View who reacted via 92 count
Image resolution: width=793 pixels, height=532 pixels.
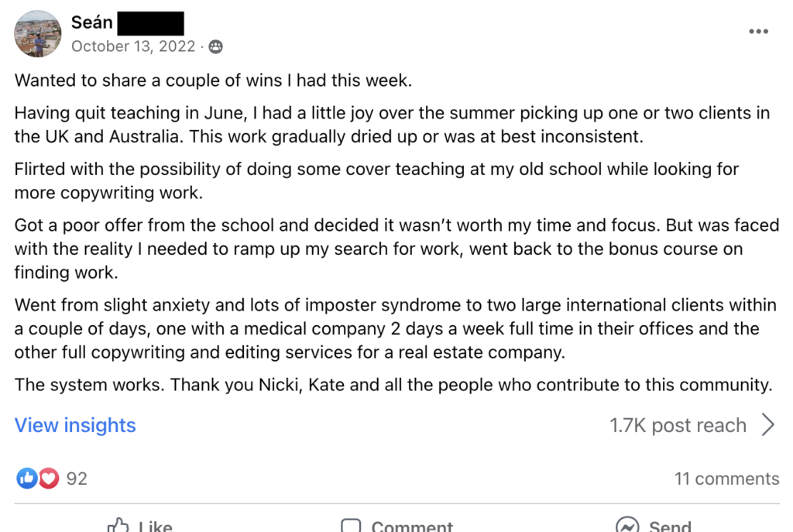click(77, 479)
